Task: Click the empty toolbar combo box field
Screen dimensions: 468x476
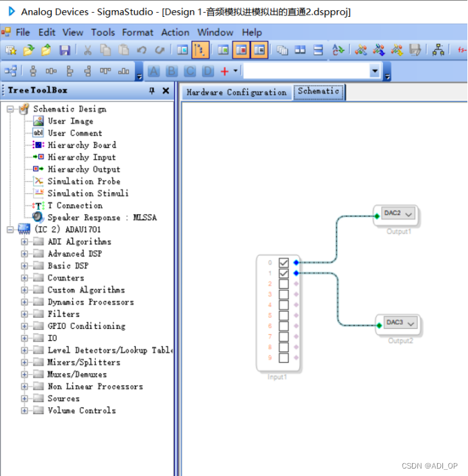Action: click(x=307, y=71)
